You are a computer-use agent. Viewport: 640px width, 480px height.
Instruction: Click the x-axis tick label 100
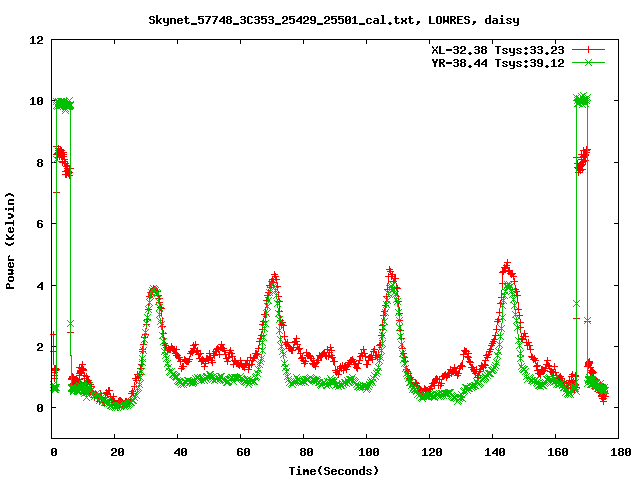(x=369, y=452)
